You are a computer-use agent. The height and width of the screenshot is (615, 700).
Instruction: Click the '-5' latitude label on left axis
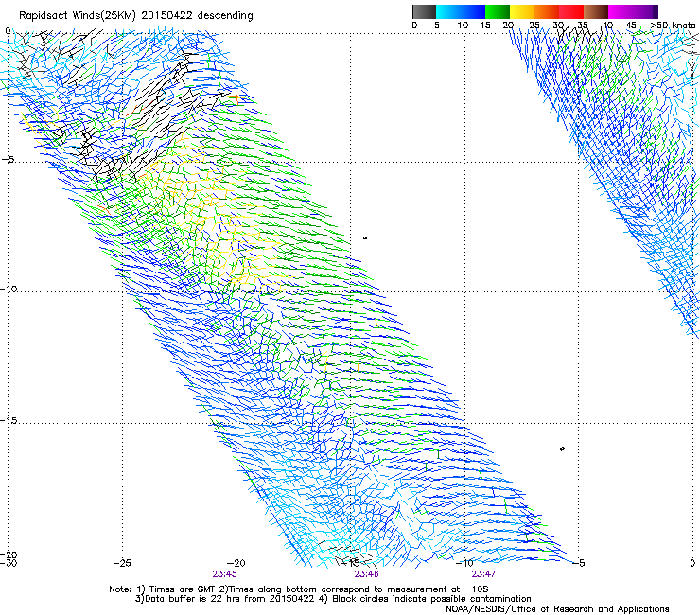click(9, 160)
